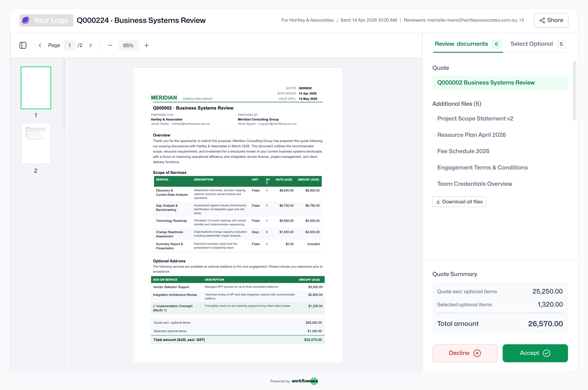
Task: Click the 65% zoom level field
Action: pyautogui.click(x=128, y=45)
